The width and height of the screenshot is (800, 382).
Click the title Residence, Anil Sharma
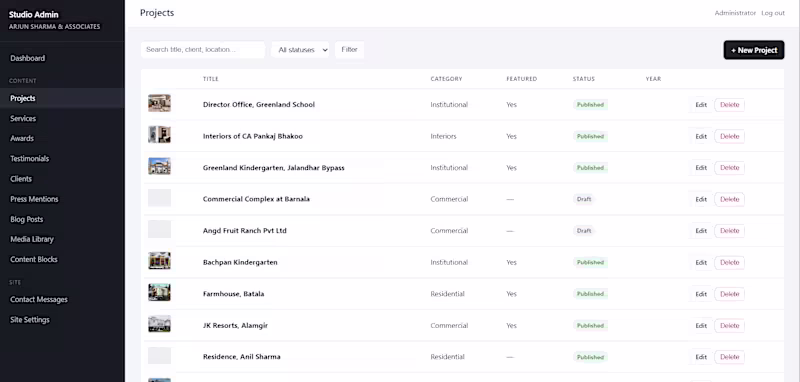pos(241,357)
